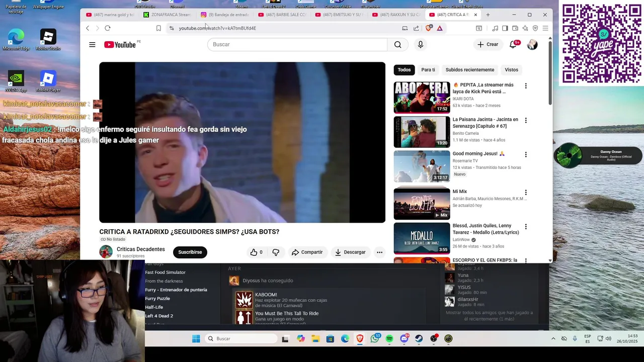
Task: Click the Windows taskbar search box
Action: (242, 339)
